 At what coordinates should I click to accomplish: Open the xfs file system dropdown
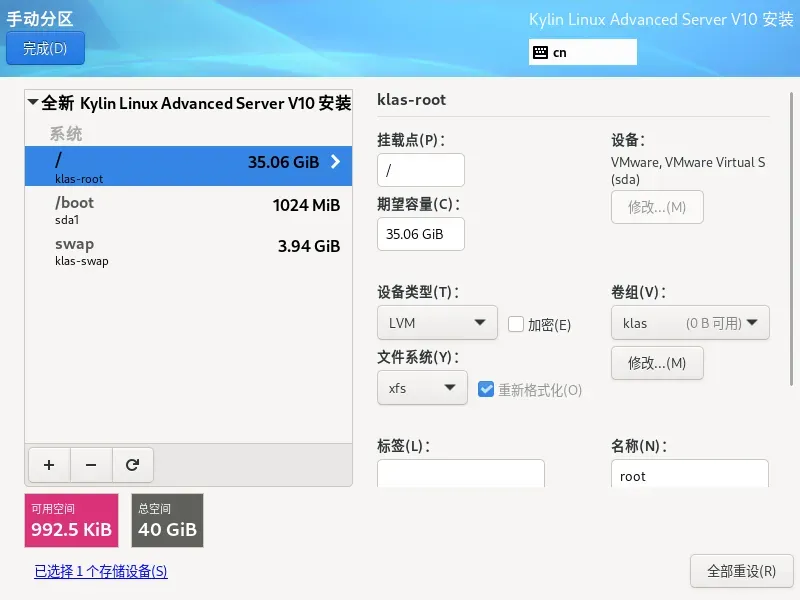pyautogui.click(x=422, y=388)
